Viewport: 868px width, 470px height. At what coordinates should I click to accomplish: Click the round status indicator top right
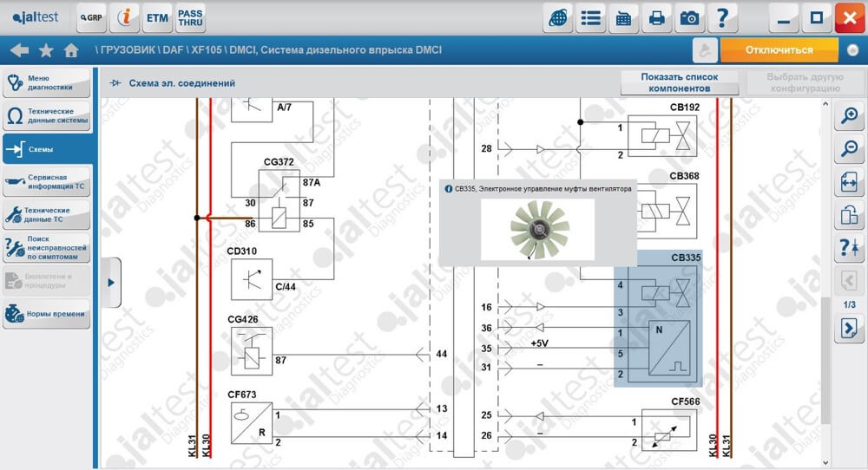[x=853, y=50]
